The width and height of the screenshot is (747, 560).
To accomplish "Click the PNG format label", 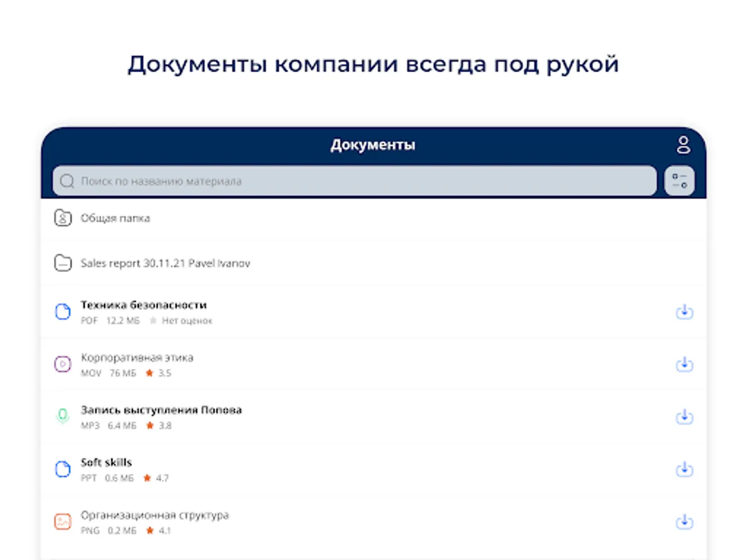I will (90, 531).
